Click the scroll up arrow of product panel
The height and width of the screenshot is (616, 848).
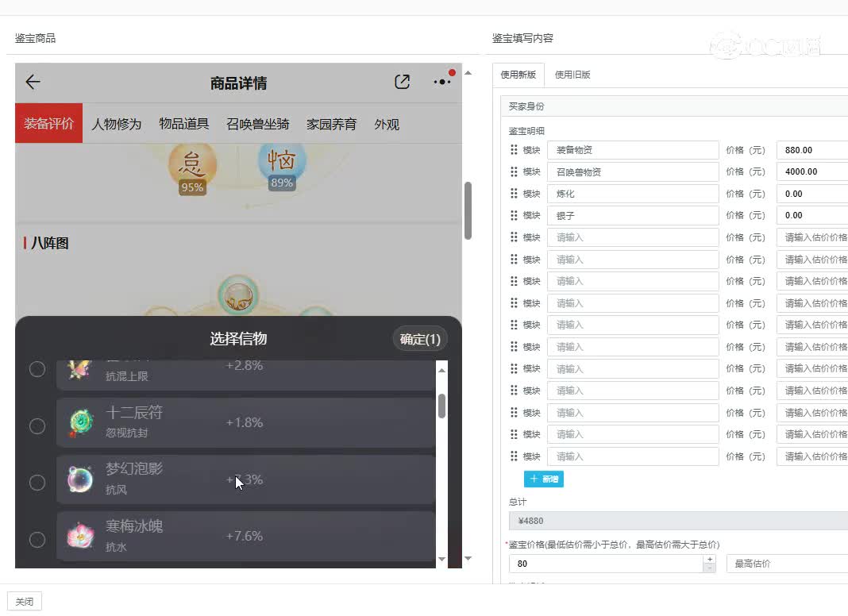point(468,72)
